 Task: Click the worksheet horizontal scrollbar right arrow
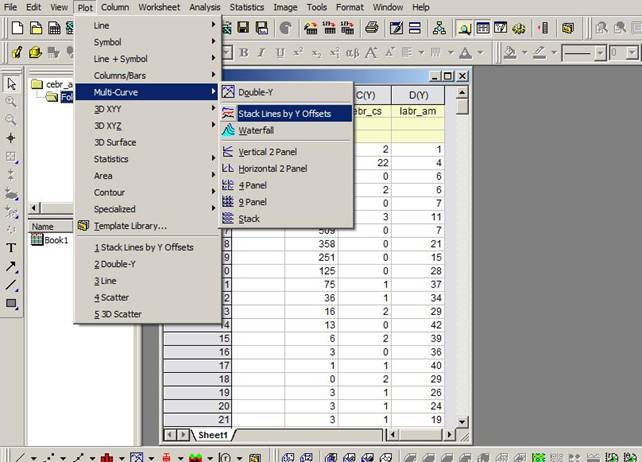(x=450, y=434)
